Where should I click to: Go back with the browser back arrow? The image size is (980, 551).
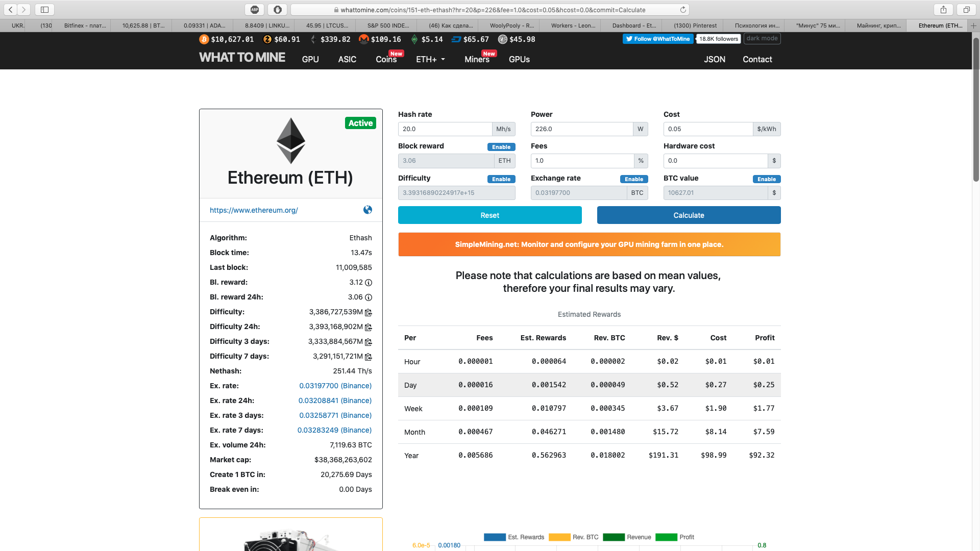coord(10,9)
